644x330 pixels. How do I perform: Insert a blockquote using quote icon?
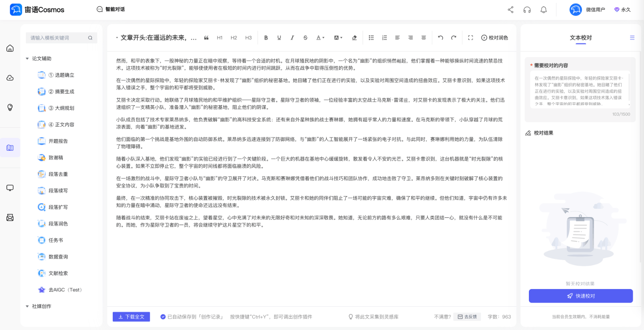tap(206, 38)
